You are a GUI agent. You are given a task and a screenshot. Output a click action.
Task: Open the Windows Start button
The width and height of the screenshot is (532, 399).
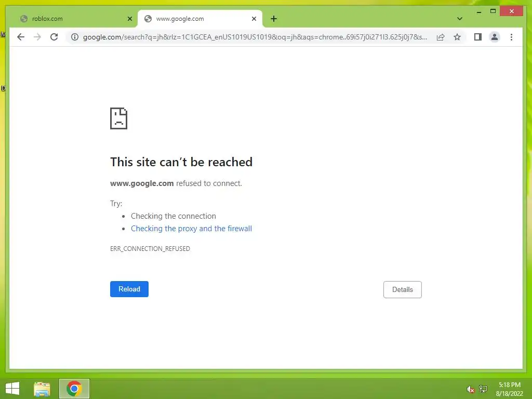pyautogui.click(x=12, y=389)
